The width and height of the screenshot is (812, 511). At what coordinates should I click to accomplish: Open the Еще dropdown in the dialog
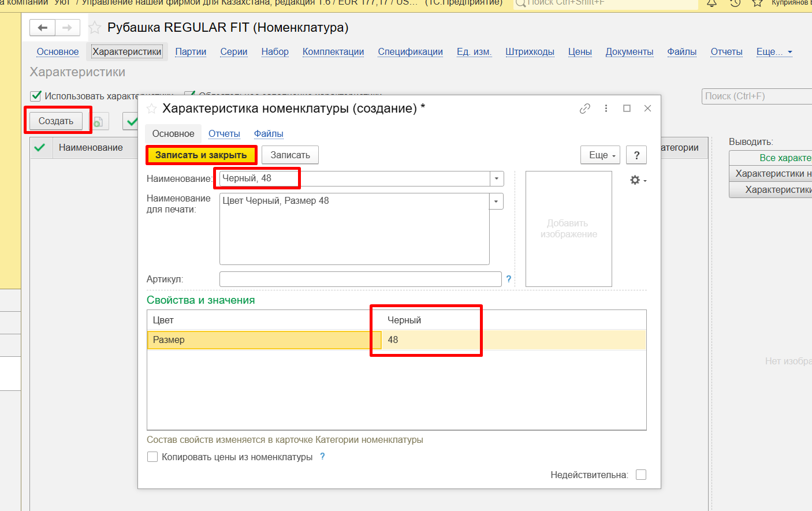(600, 155)
